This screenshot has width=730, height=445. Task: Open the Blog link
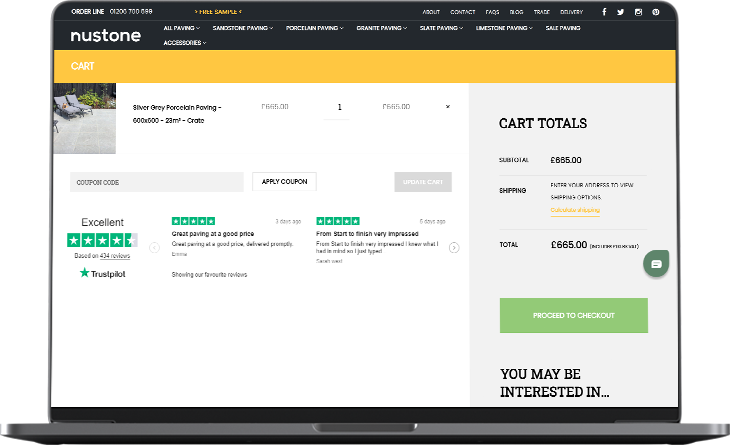(x=516, y=12)
